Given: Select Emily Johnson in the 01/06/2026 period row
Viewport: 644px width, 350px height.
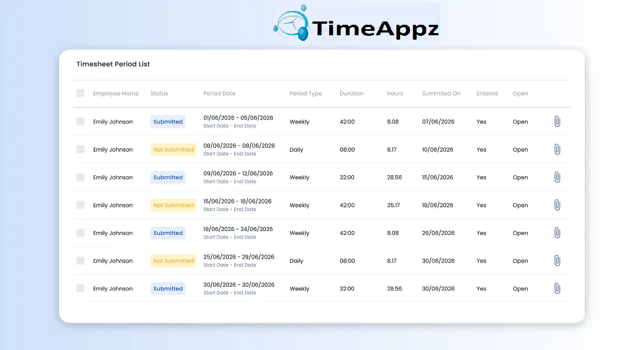Looking at the screenshot, I should coord(113,122).
